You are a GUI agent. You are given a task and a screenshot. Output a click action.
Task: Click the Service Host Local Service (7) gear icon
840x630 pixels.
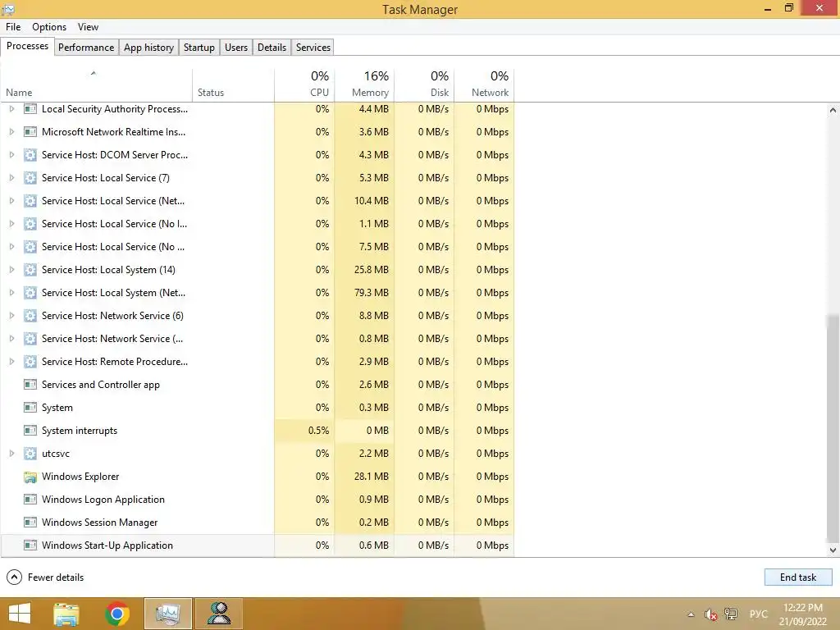30,178
